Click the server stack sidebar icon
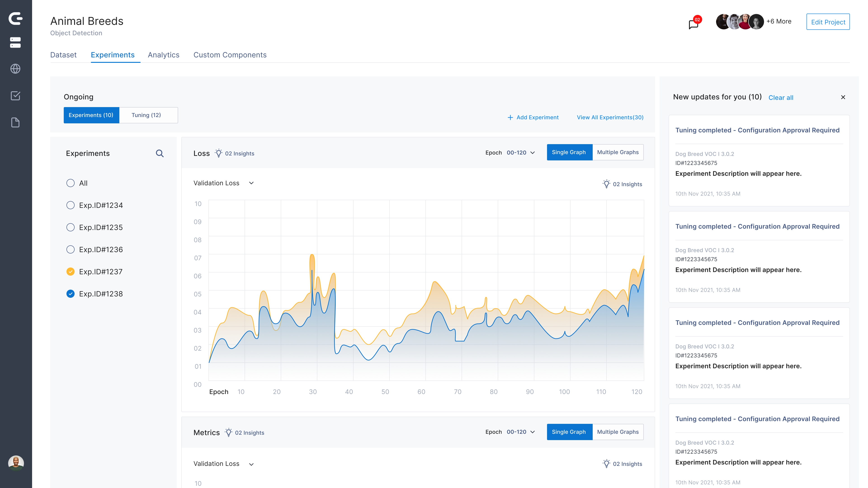 (x=16, y=42)
